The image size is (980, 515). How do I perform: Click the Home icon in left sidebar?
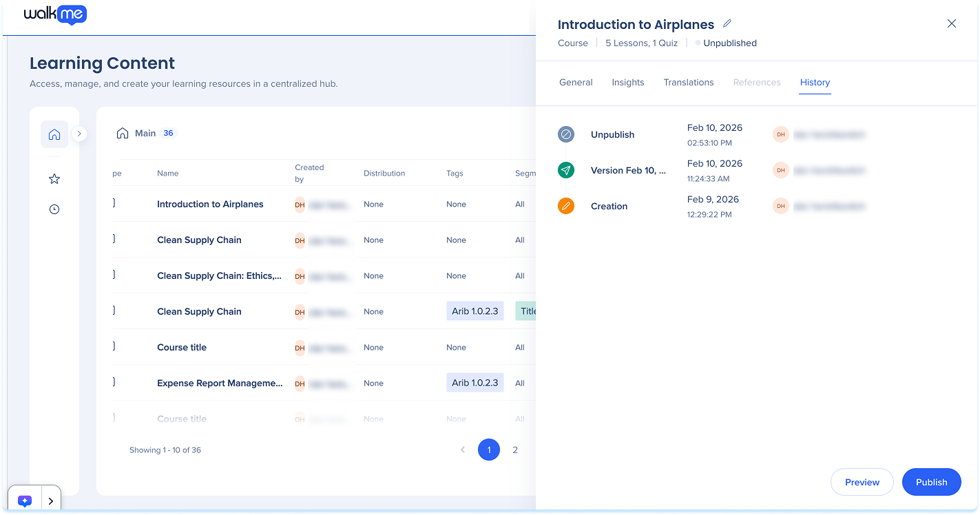click(54, 134)
